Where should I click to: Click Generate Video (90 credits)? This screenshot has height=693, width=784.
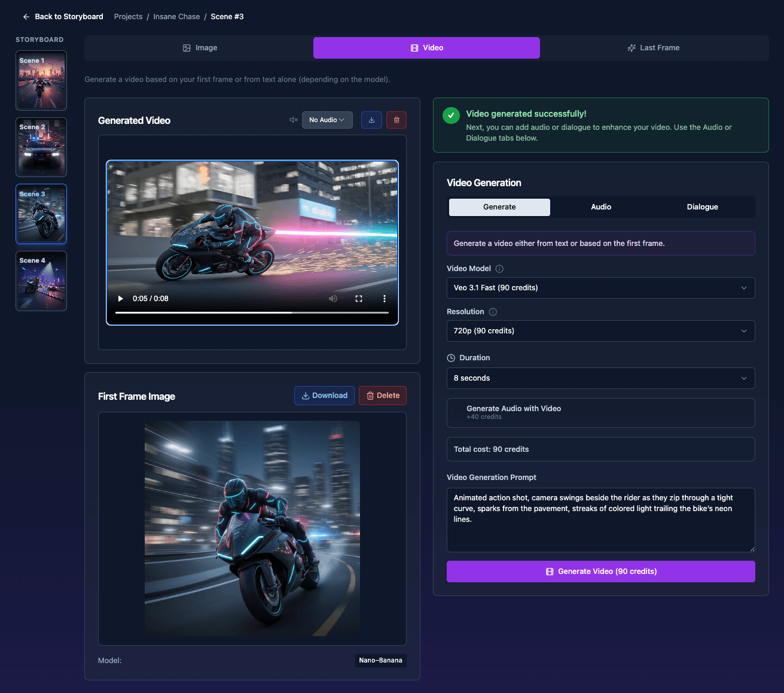pos(600,572)
